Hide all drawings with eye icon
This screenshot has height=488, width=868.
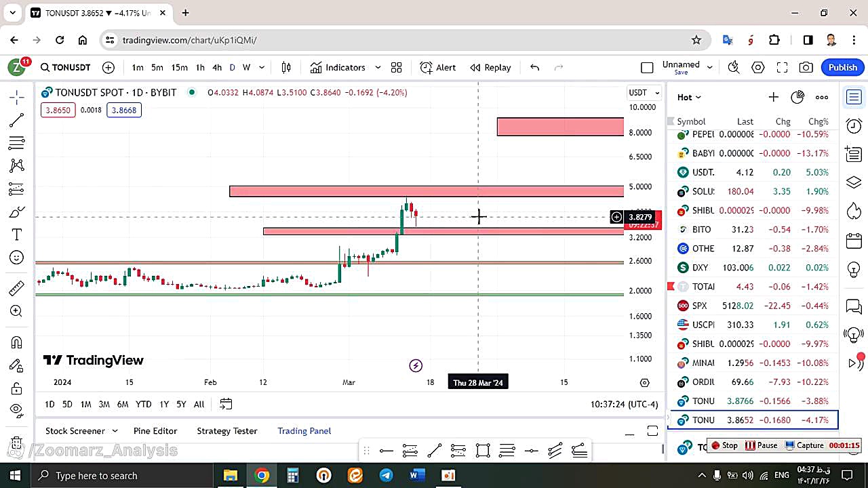(x=17, y=409)
